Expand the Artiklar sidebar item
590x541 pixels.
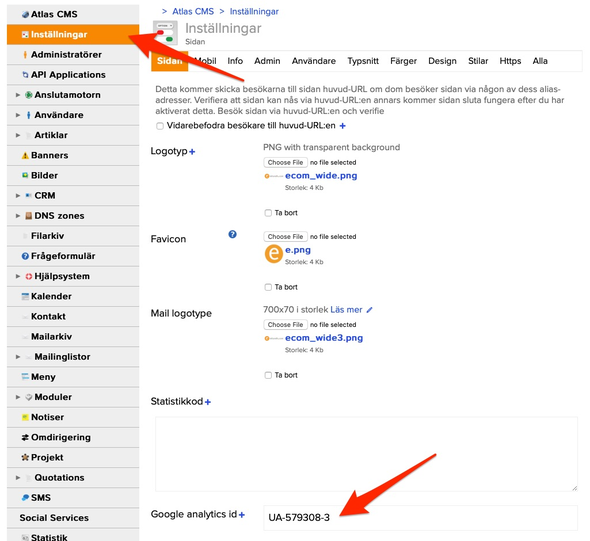tap(18, 135)
